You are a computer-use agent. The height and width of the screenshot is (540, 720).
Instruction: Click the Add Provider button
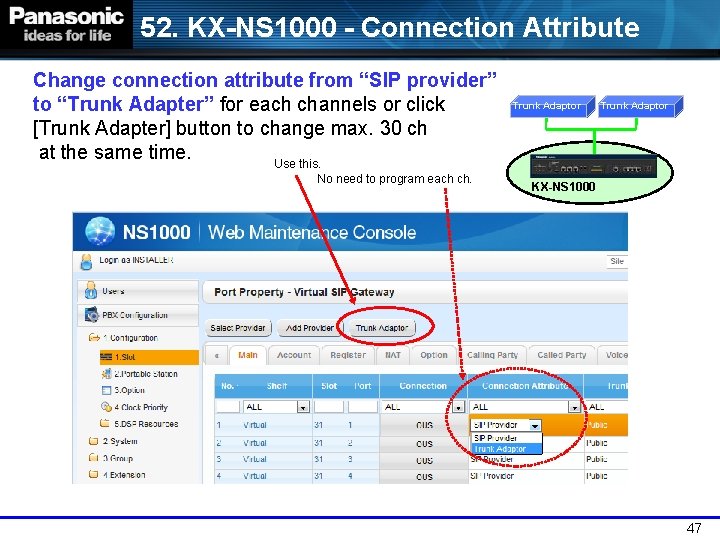(x=309, y=328)
